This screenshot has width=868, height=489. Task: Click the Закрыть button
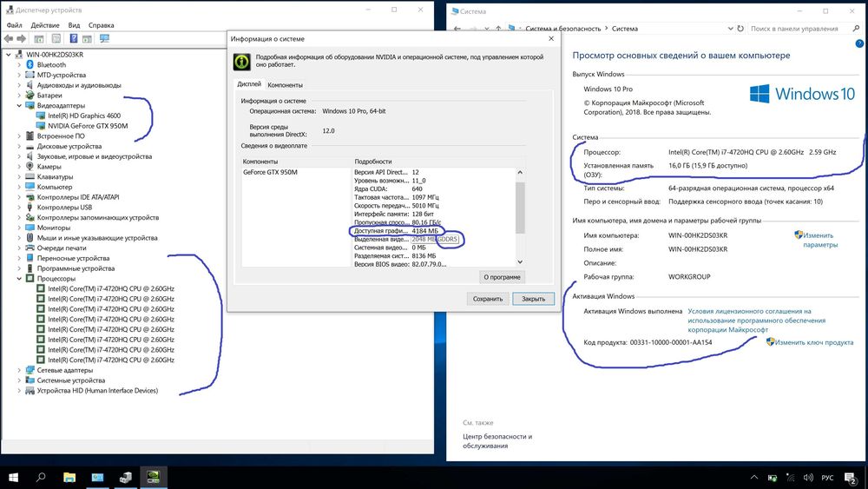534,299
